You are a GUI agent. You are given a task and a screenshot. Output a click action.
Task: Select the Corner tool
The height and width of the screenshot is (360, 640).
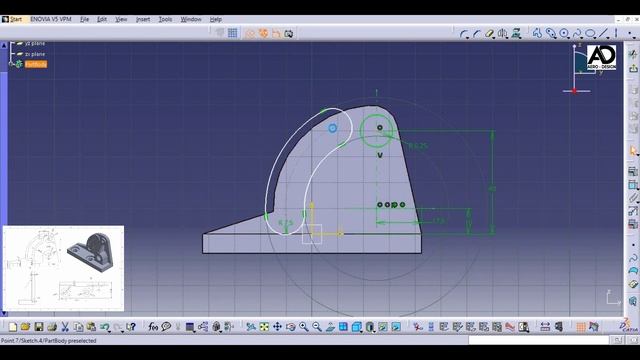(464, 33)
